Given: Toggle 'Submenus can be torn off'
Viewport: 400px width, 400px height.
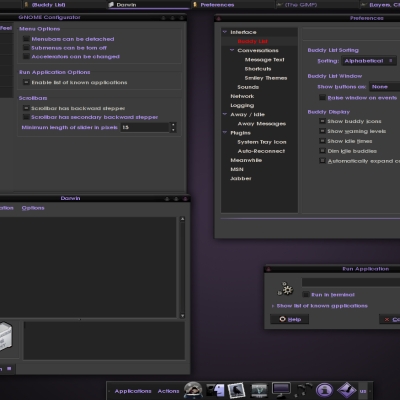Looking at the screenshot, I should (26, 48).
